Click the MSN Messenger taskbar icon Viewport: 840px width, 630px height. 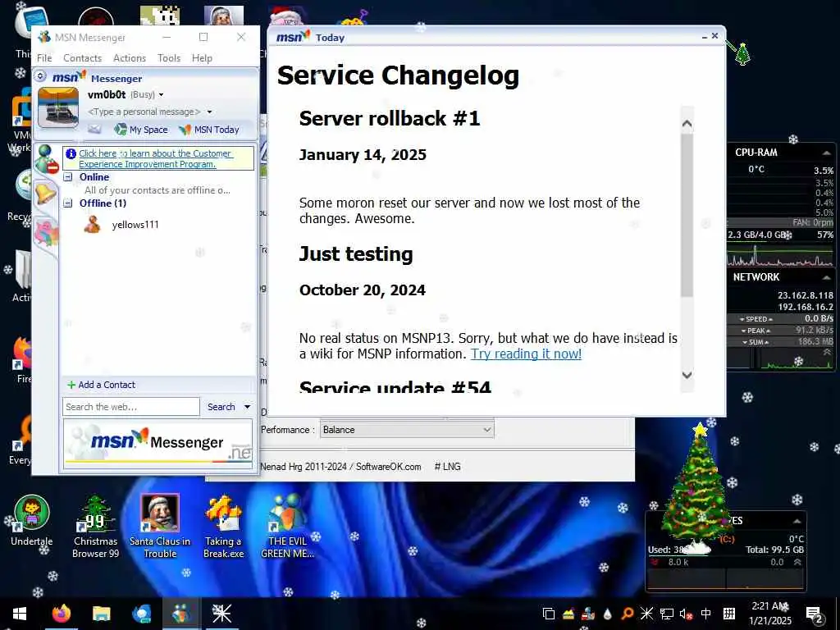pos(181,614)
